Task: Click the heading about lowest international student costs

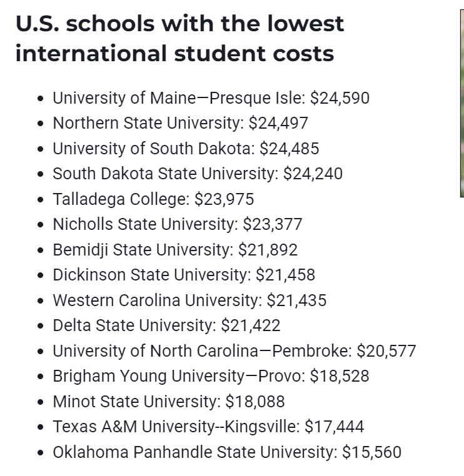Action: tap(179, 39)
